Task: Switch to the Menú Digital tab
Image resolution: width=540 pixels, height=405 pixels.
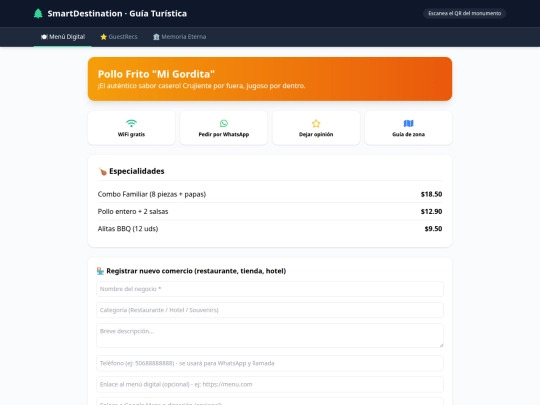Action: (63, 37)
